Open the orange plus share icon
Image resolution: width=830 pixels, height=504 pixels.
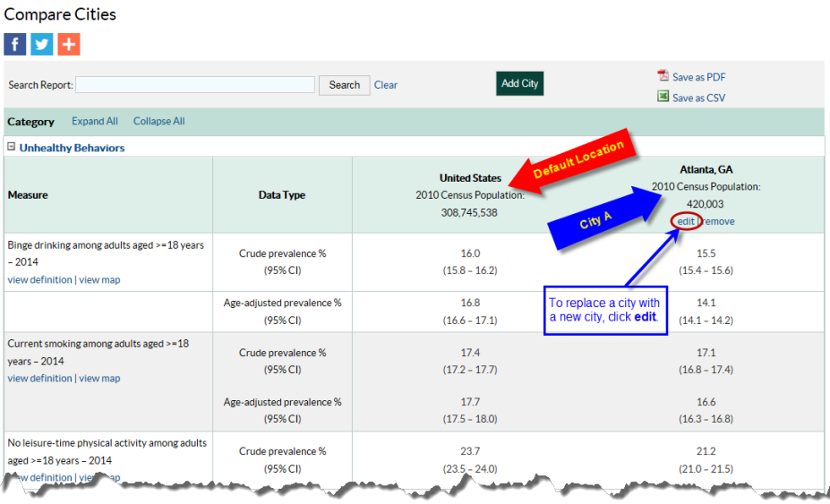[69, 44]
